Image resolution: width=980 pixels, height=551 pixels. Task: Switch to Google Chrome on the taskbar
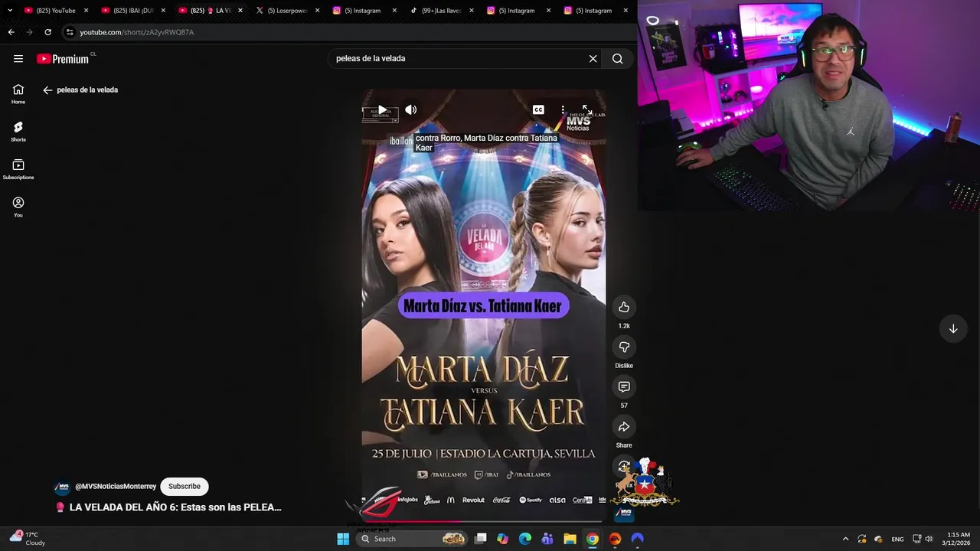pyautogui.click(x=592, y=539)
